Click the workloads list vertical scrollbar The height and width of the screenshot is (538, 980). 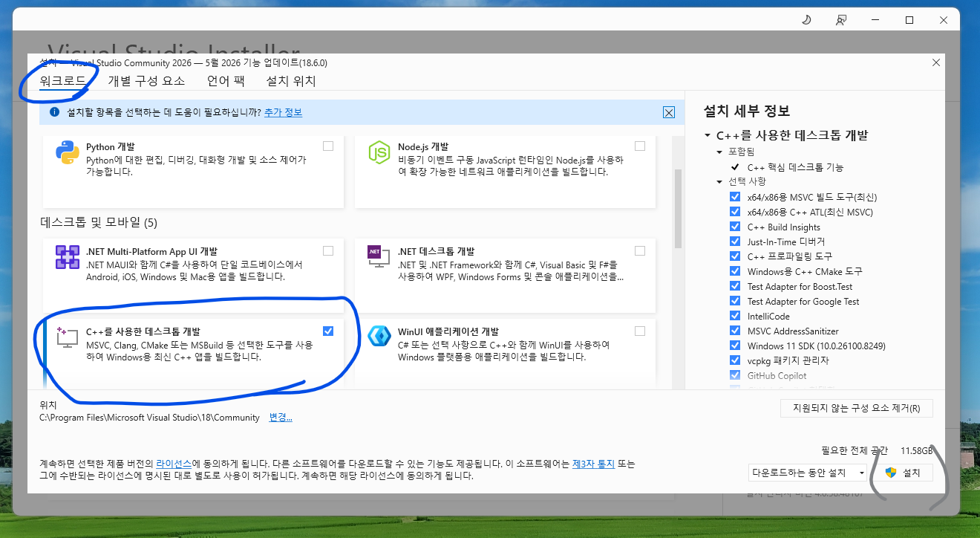pos(678,210)
